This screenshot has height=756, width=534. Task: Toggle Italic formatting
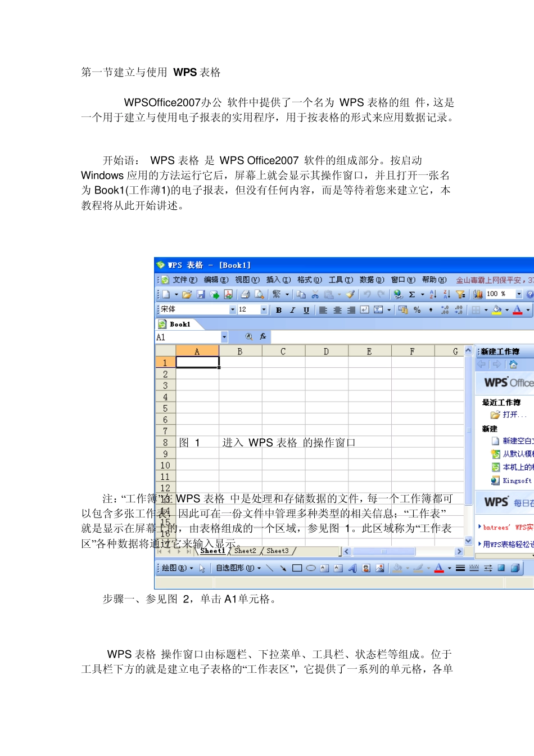point(292,310)
